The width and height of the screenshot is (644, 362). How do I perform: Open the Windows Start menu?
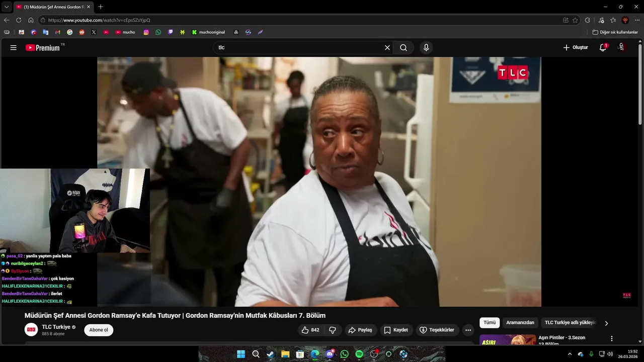point(241,354)
